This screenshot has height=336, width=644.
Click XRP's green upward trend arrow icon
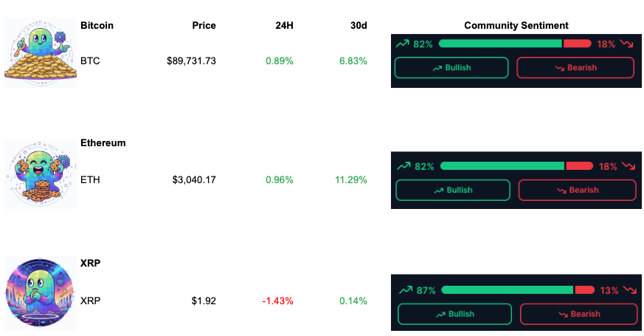pos(405,290)
